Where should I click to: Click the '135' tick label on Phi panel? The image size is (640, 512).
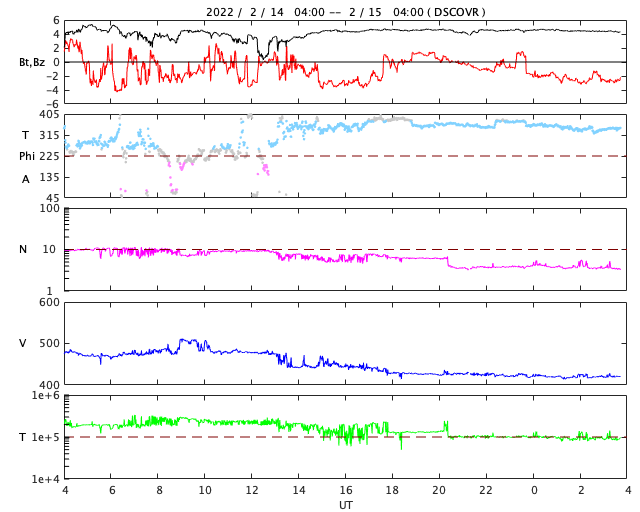49,177
